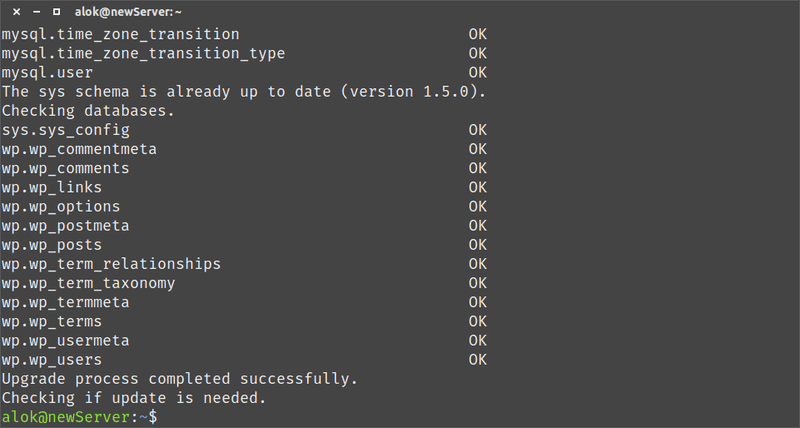Click the alok@newServer window title
The image size is (800, 428).
click(127, 12)
